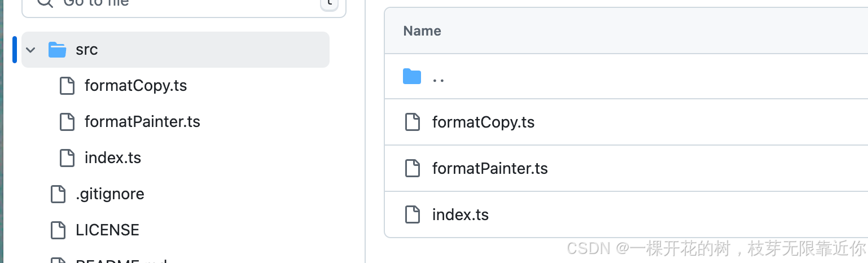This screenshot has width=868, height=263.
Task: Open .gitignore in the file tree
Action: (110, 194)
